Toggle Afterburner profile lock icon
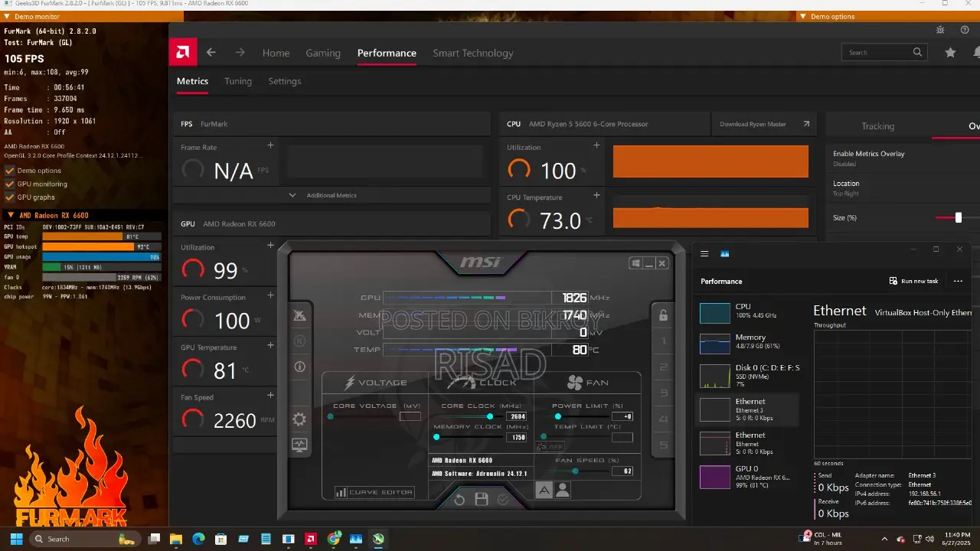The image size is (980, 551). click(x=663, y=315)
